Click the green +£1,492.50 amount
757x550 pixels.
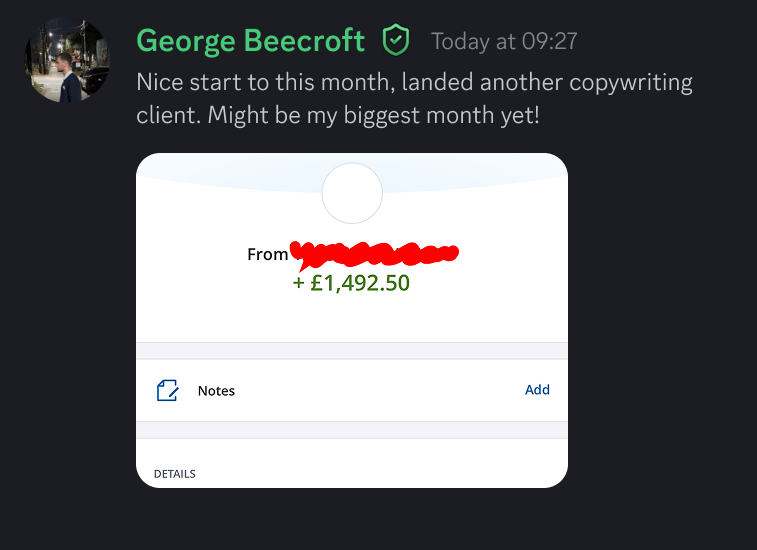click(351, 283)
